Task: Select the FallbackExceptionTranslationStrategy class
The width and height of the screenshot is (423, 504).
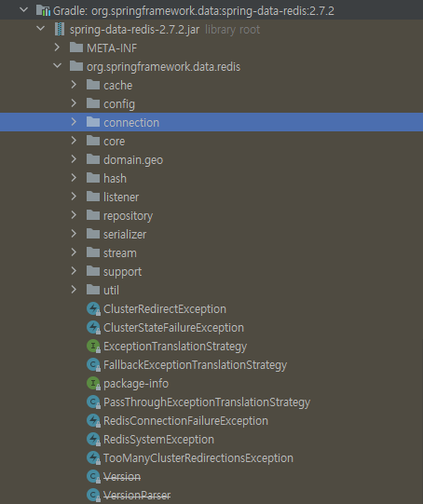Action: [x=195, y=365]
